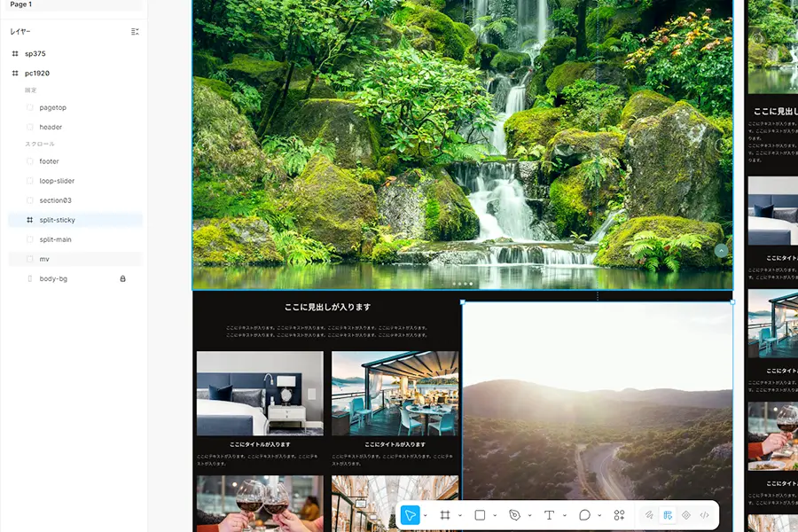Click the slider pagination dots on waterfall image
The image size is (798, 532).
(x=463, y=284)
